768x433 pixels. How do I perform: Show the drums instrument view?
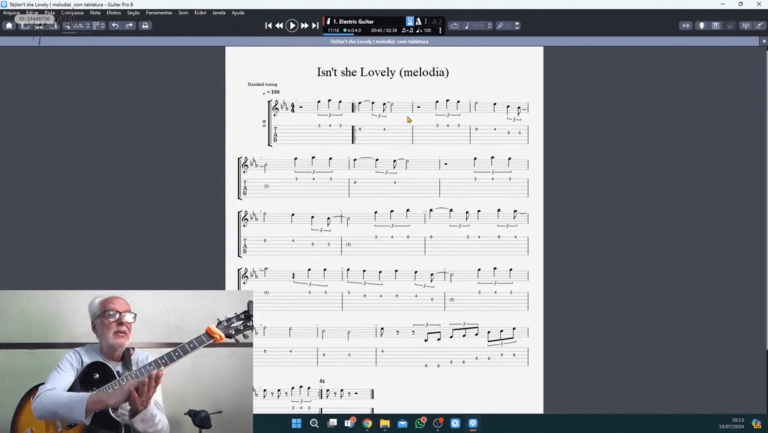[x=730, y=25]
